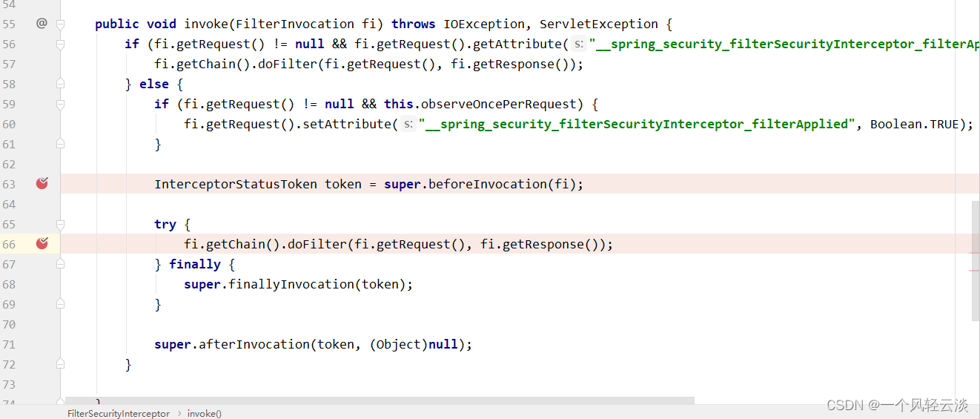Click the 'try' keyword on line 65
This screenshot has height=419, width=980.
click(x=165, y=225)
